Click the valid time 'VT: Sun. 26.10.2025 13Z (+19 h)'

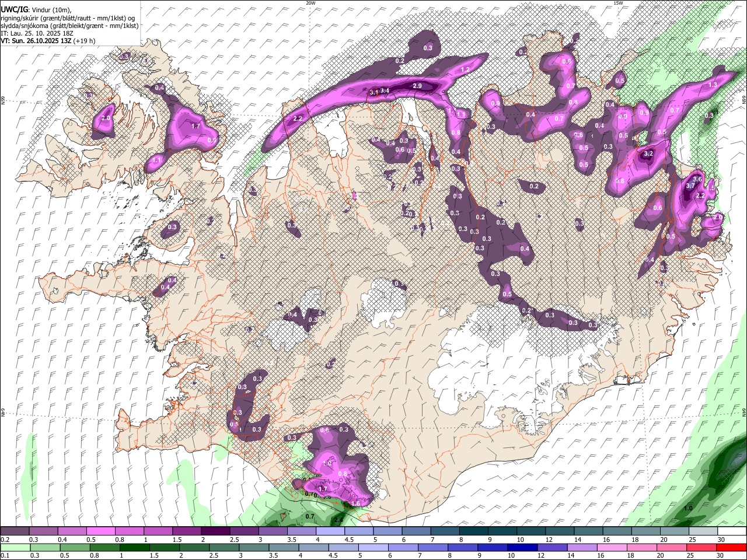point(48,41)
